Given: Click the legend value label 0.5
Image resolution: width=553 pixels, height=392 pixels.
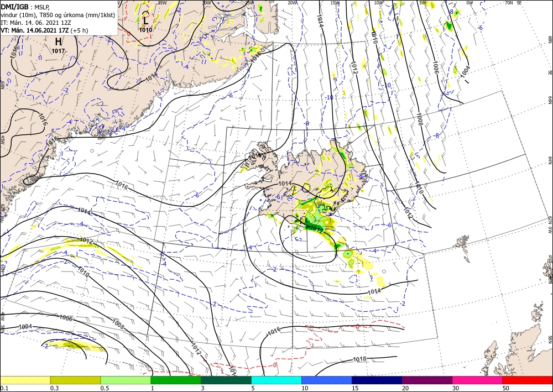Looking at the screenshot, I should coord(104,388).
